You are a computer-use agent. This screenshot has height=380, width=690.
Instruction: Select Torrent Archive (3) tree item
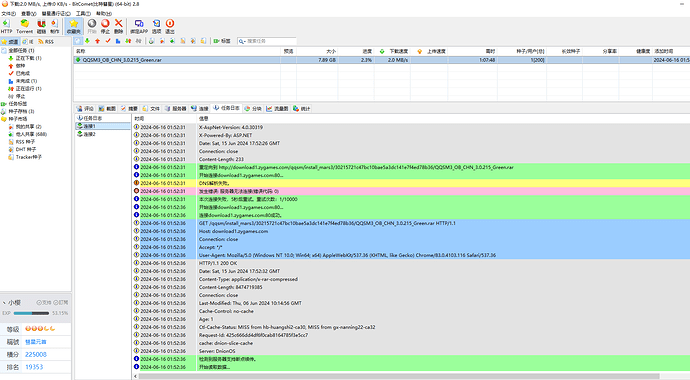tap(18, 111)
